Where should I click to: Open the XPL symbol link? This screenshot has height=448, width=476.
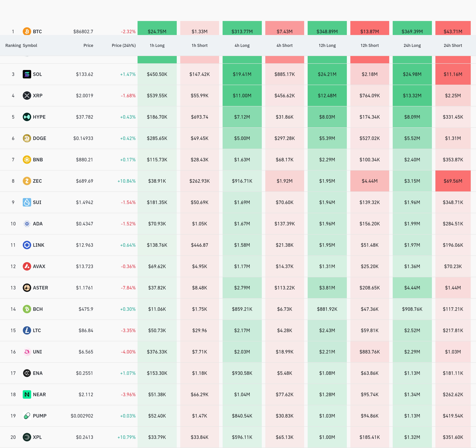[x=37, y=437]
